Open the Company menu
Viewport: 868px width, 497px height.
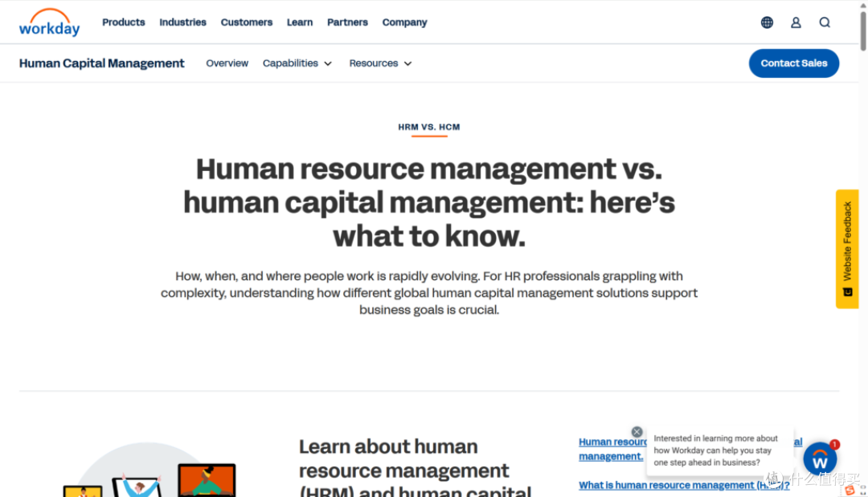(404, 22)
